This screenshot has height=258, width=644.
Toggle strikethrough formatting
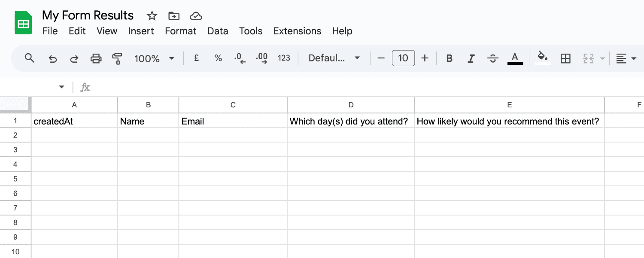click(x=493, y=58)
